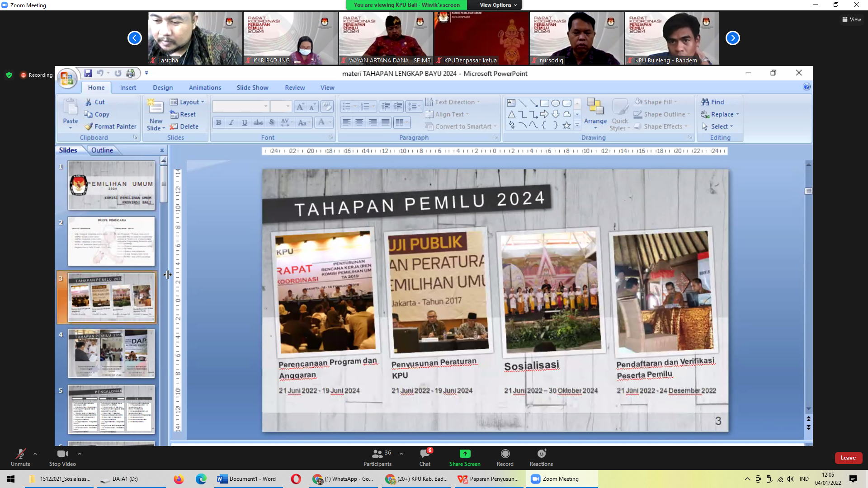The width and height of the screenshot is (868, 488).
Task: Switch to the Outline pane tab
Action: tap(102, 150)
